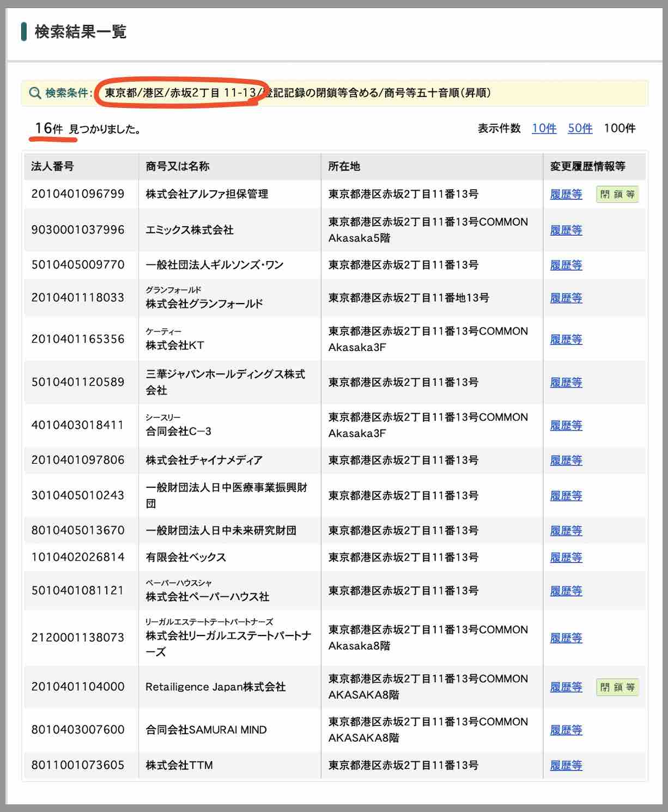Show 50 results per page
This screenshot has width=668, height=812.
pyautogui.click(x=580, y=129)
